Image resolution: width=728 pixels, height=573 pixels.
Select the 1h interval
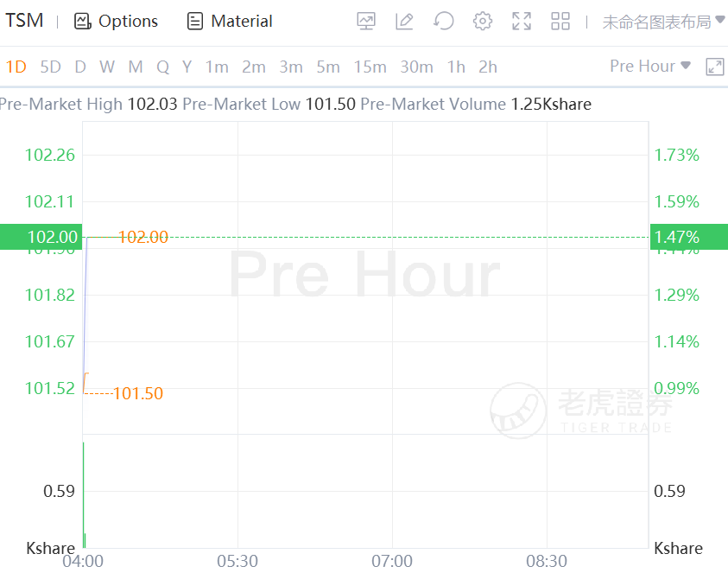point(455,67)
